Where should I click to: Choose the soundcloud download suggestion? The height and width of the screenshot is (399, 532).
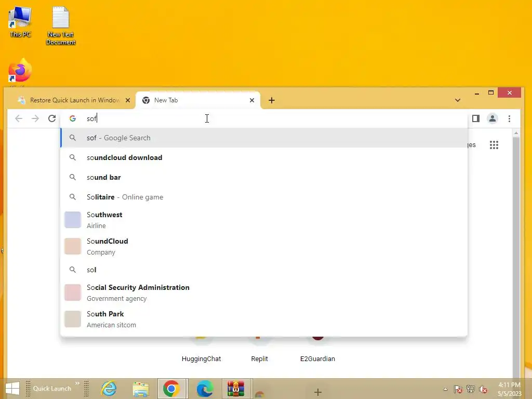[x=264, y=157]
